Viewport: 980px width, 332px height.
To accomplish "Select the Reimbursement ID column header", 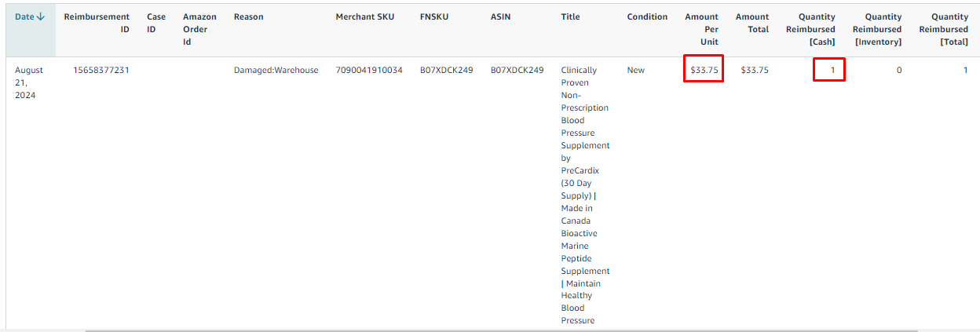I will point(97,23).
